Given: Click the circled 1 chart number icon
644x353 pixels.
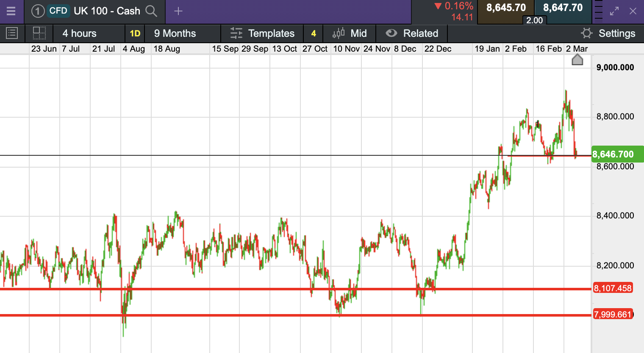Looking at the screenshot, I should tap(38, 11).
